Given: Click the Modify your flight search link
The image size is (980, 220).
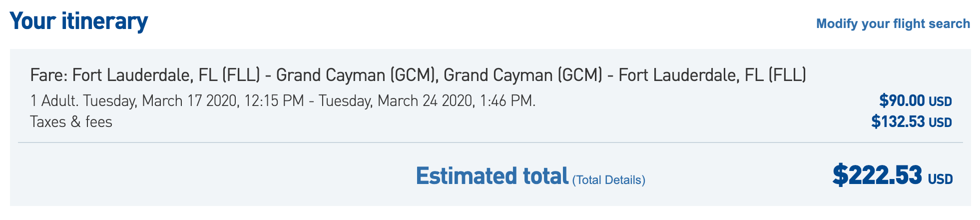Looking at the screenshot, I should coord(893,23).
